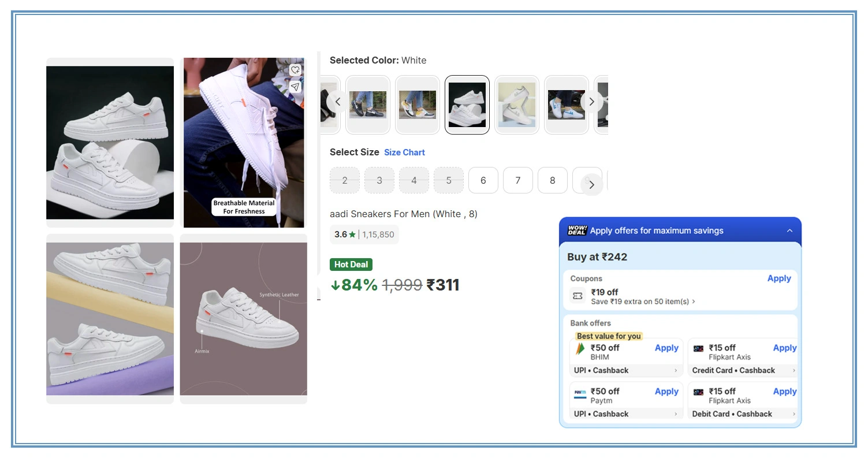Select shoe size 8
The height and width of the screenshot is (458, 868).
pyautogui.click(x=552, y=180)
